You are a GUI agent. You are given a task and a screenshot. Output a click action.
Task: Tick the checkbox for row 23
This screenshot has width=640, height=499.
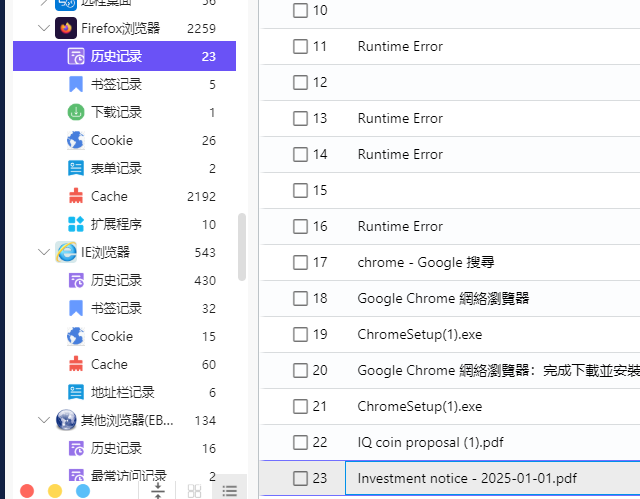(300, 478)
